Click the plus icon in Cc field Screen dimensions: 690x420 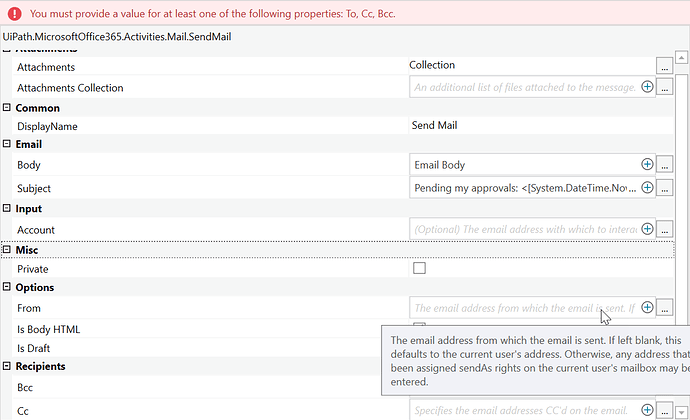(x=646, y=409)
